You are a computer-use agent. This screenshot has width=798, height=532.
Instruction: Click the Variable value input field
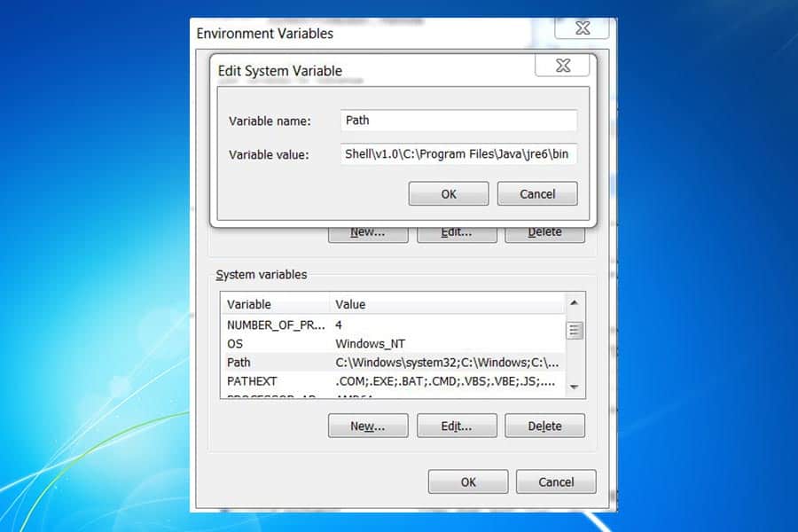pos(458,153)
